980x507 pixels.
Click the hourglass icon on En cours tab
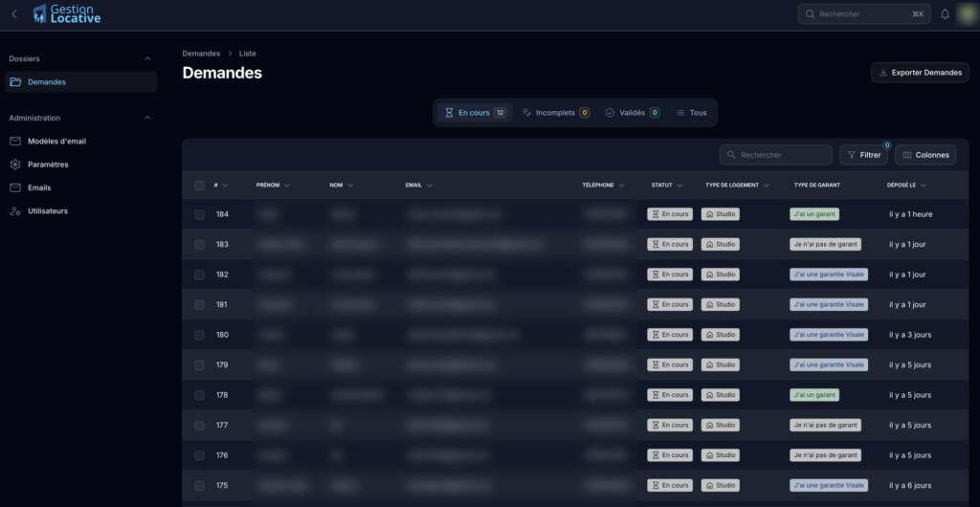tap(449, 113)
